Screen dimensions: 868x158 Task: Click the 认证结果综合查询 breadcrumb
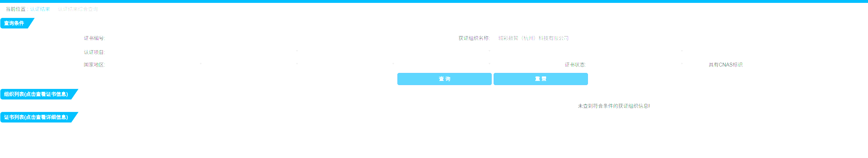[x=78, y=9]
